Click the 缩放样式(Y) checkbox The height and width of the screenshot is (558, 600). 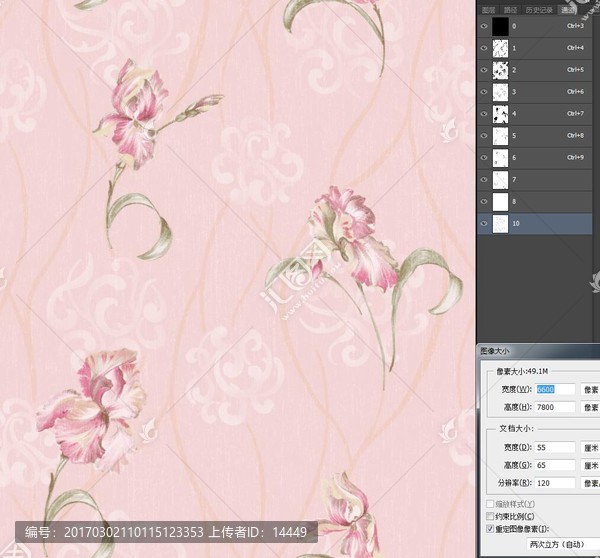490,504
